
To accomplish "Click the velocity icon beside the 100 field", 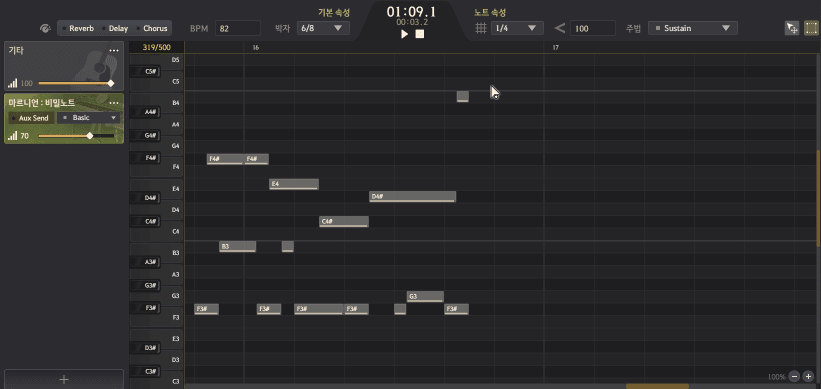I will (x=559, y=28).
